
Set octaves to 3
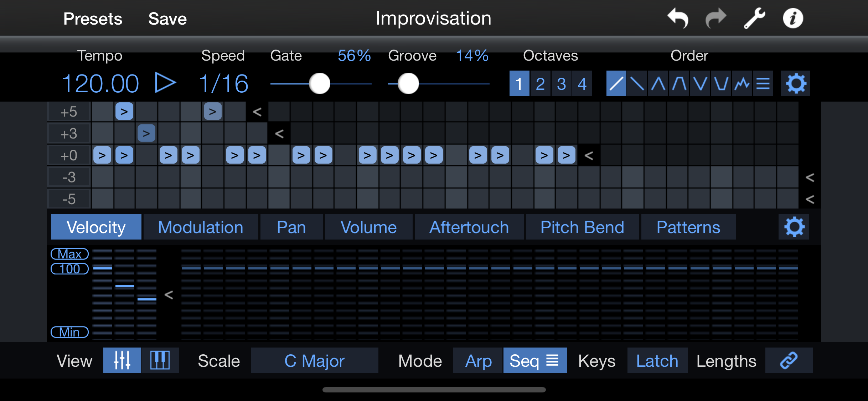point(561,84)
